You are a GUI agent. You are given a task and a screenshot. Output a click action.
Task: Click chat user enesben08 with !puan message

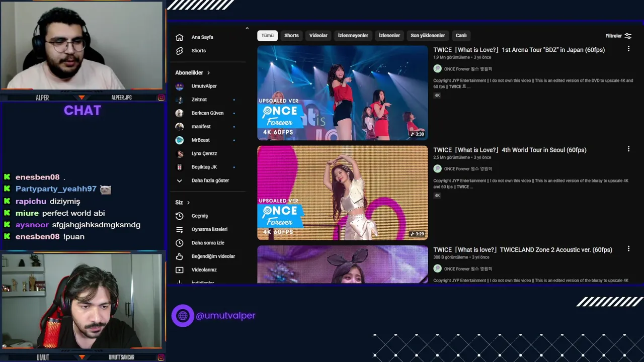pos(37,237)
